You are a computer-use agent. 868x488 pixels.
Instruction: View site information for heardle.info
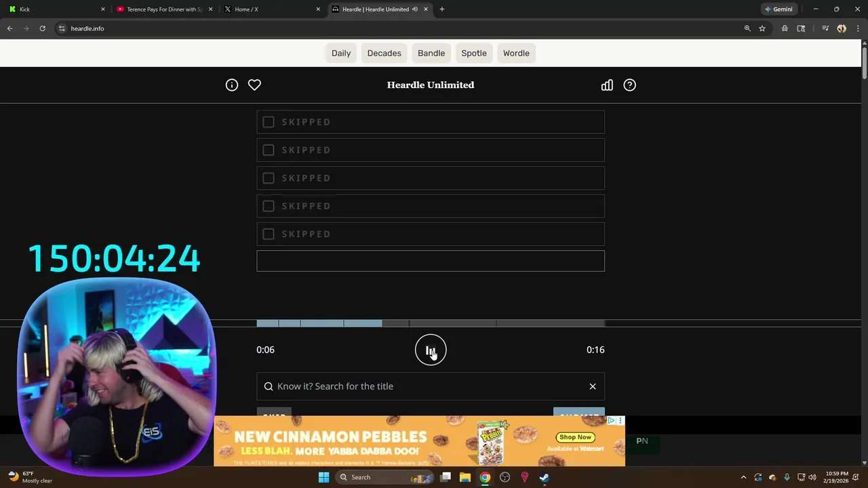(62, 28)
